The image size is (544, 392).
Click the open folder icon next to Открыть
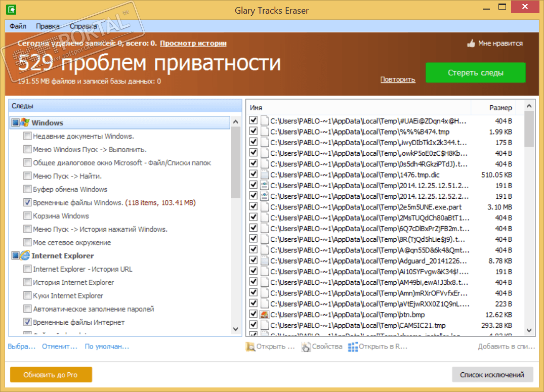click(250, 346)
